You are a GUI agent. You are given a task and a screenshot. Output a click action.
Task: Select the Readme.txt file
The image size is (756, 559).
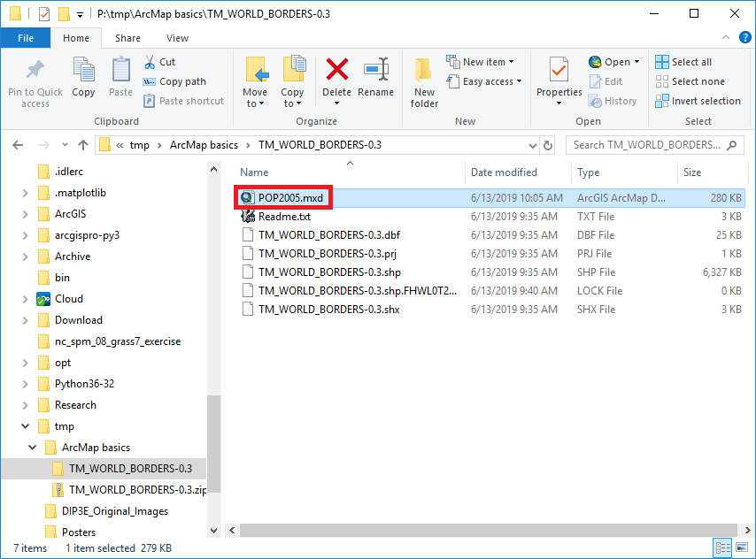284,217
